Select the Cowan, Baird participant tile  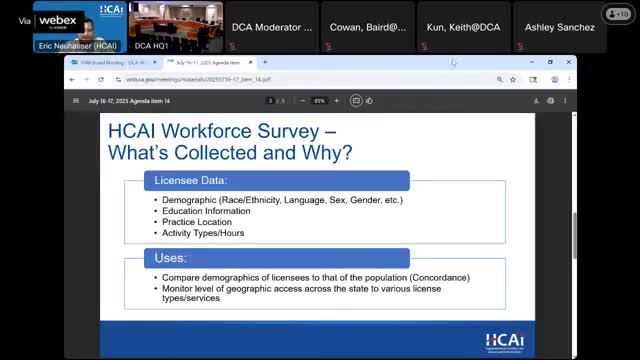368,27
